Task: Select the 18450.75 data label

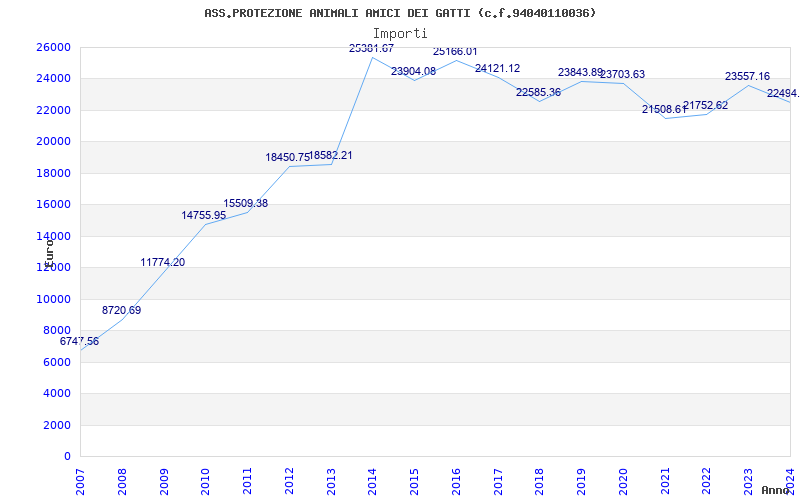Action: tap(287, 157)
